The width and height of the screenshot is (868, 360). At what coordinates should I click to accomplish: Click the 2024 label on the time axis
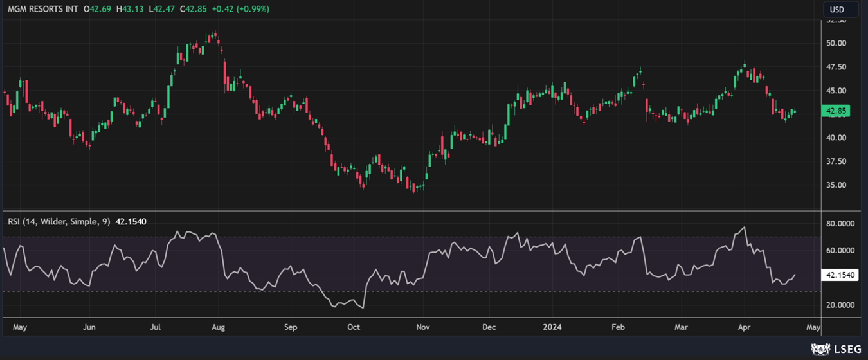point(551,327)
